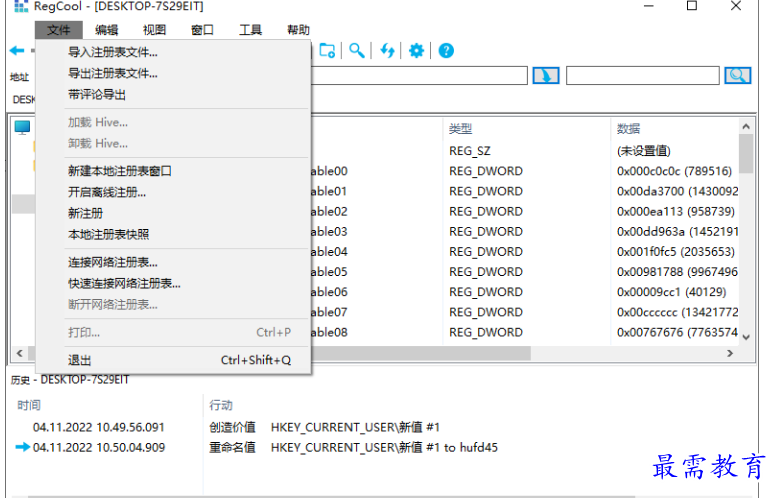Click the 数据 column header
774x498 pixels.
tap(628, 129)
